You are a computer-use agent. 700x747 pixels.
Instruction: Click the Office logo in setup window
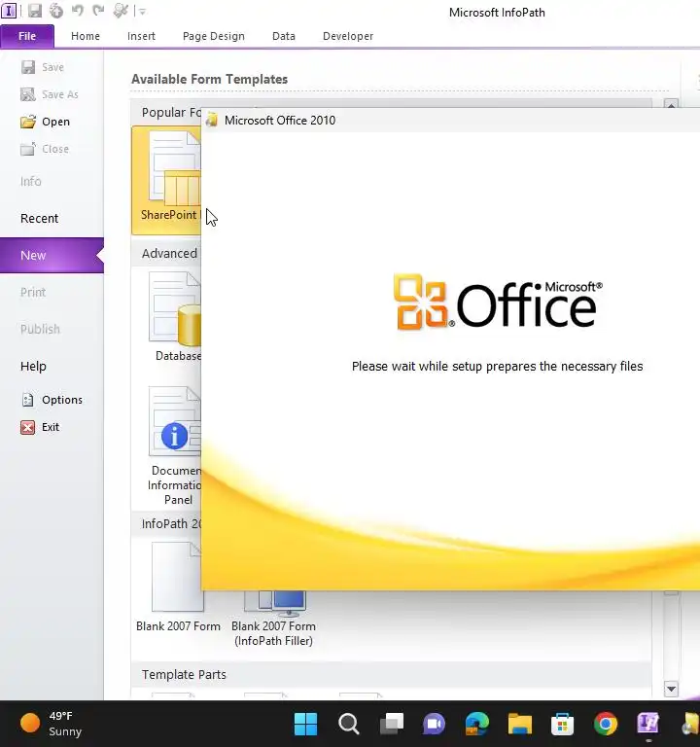pyautogui.click(x=497, y=302)
